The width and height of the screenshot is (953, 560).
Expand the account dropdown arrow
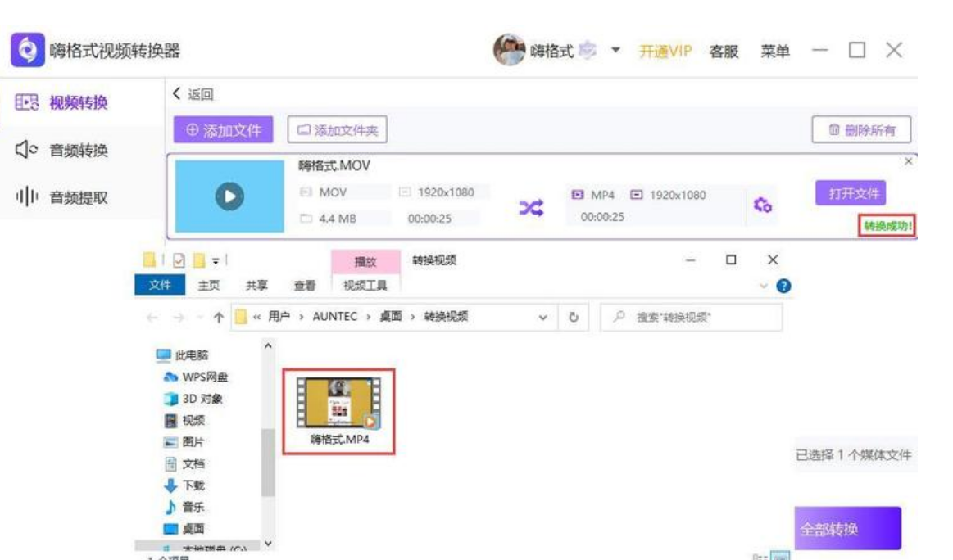point(615,50)
